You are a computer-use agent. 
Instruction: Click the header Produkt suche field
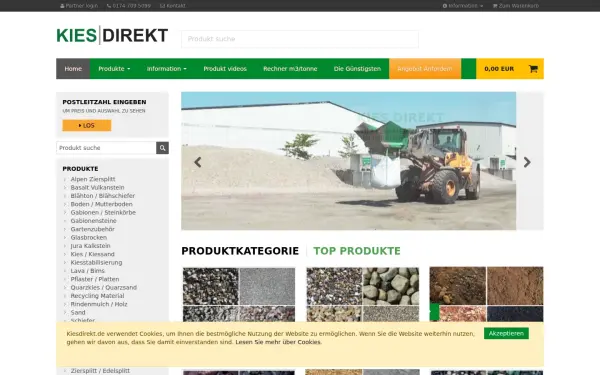tap(300, 39)
